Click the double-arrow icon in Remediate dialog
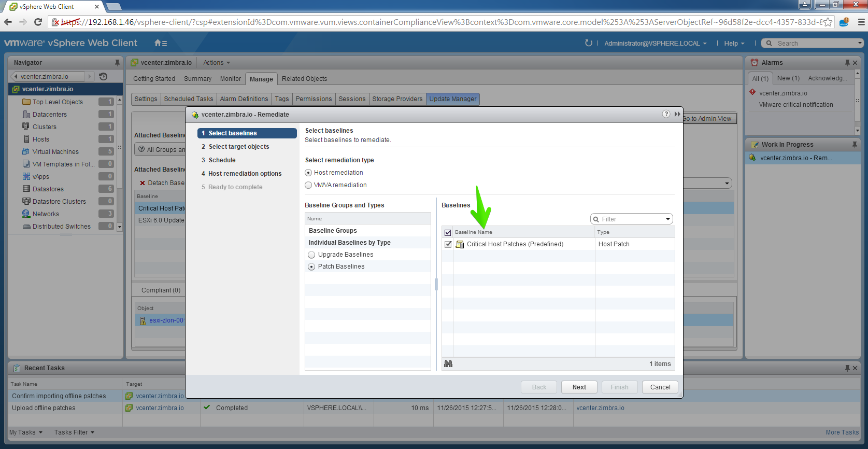Viewport: 868px width, 449px height. tap(677, 114)
